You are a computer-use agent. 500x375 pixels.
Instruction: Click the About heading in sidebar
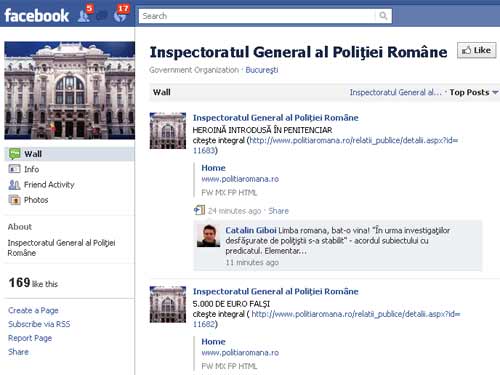click(20, 227)
